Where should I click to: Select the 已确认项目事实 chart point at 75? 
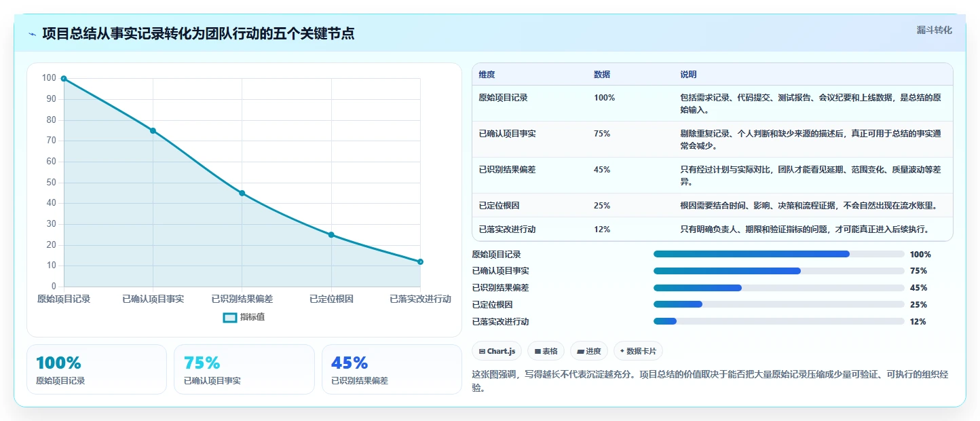(x=153, y=130)
